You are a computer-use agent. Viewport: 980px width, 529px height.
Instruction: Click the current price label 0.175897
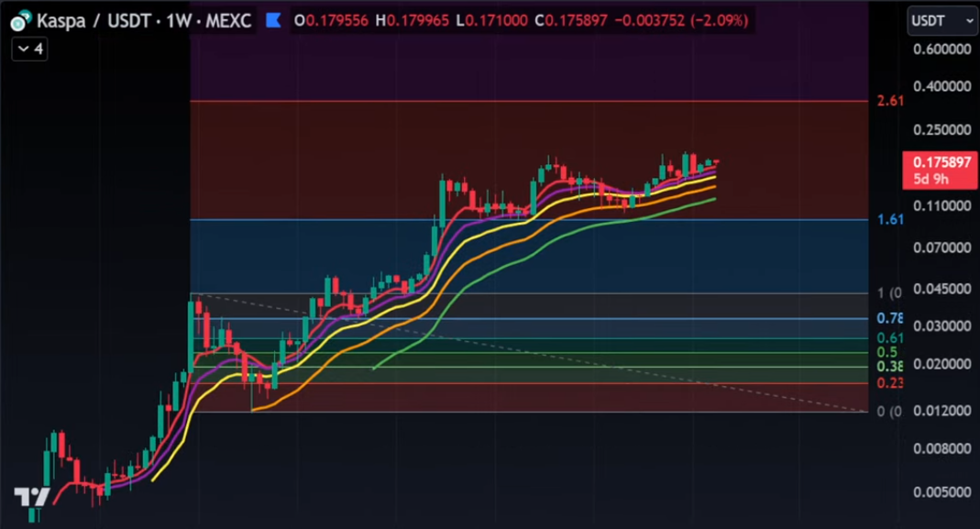tap(940, 170)
